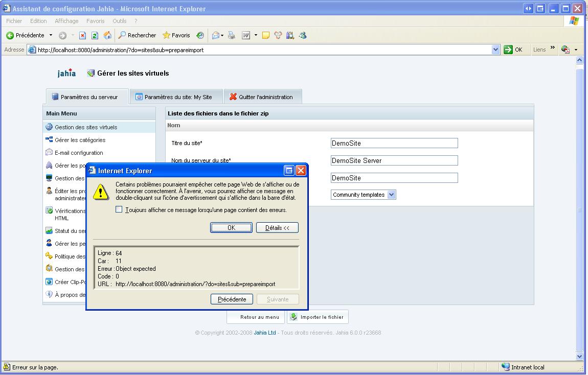This screenshot has width=588, height=375.
Task: Click the Quitter l'administration tab
Action: tap(263, 97)
